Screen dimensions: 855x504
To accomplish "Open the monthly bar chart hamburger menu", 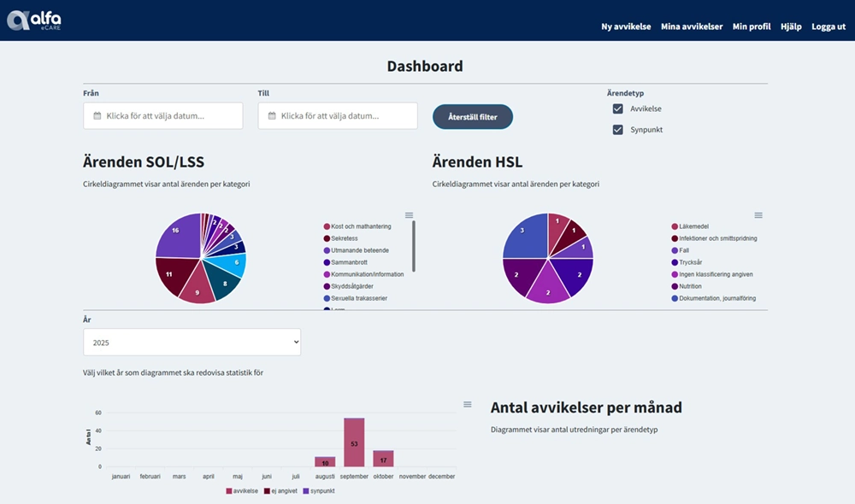I will click(467, 403).
